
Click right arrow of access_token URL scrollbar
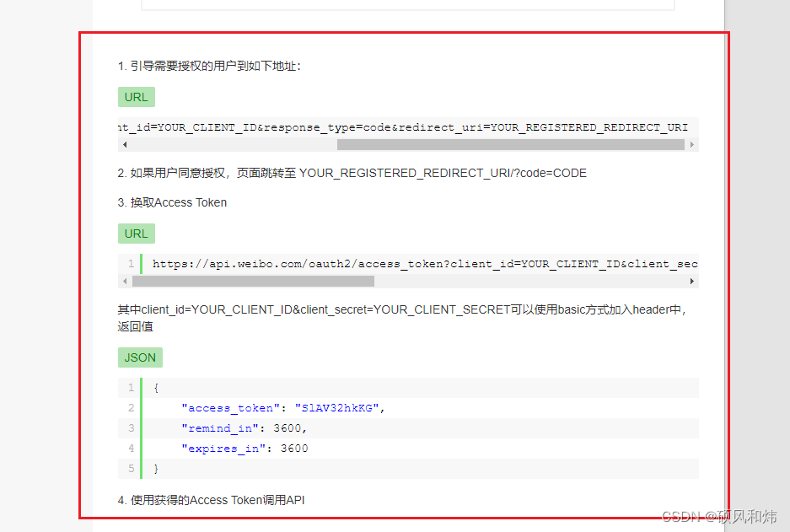[x=691, y=281]
